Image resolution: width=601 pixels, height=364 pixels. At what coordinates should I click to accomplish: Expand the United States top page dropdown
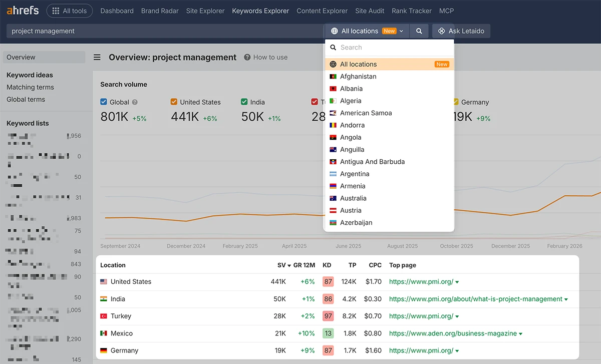click(x=457, y=282)
